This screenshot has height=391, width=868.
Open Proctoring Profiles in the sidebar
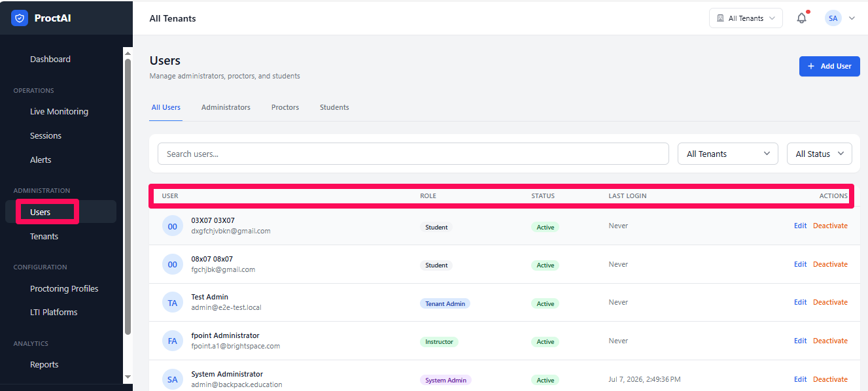(x=64, y=288)
